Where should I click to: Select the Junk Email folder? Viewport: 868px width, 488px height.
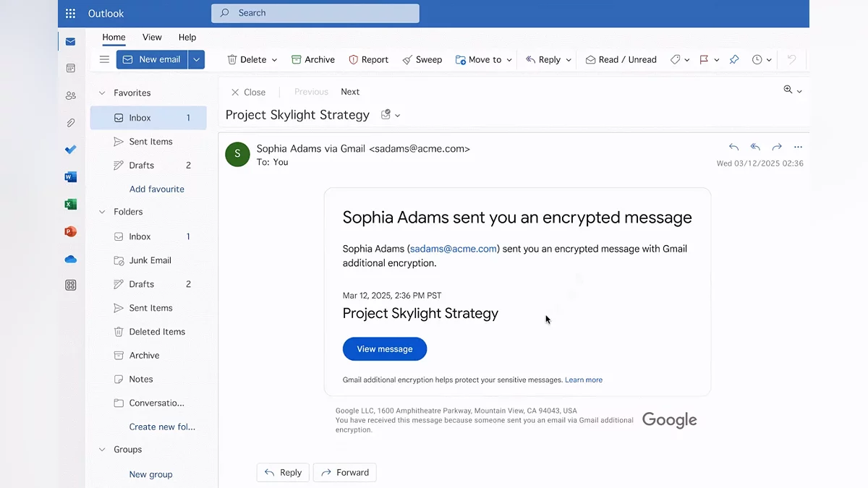pos(150,260)
